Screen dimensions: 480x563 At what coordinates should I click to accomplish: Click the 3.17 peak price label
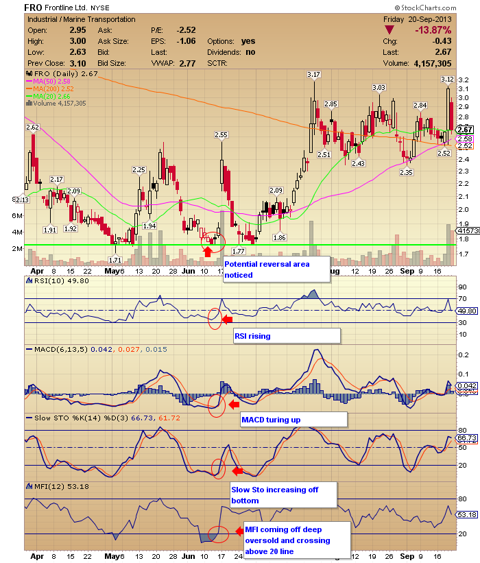click(314, 75)
